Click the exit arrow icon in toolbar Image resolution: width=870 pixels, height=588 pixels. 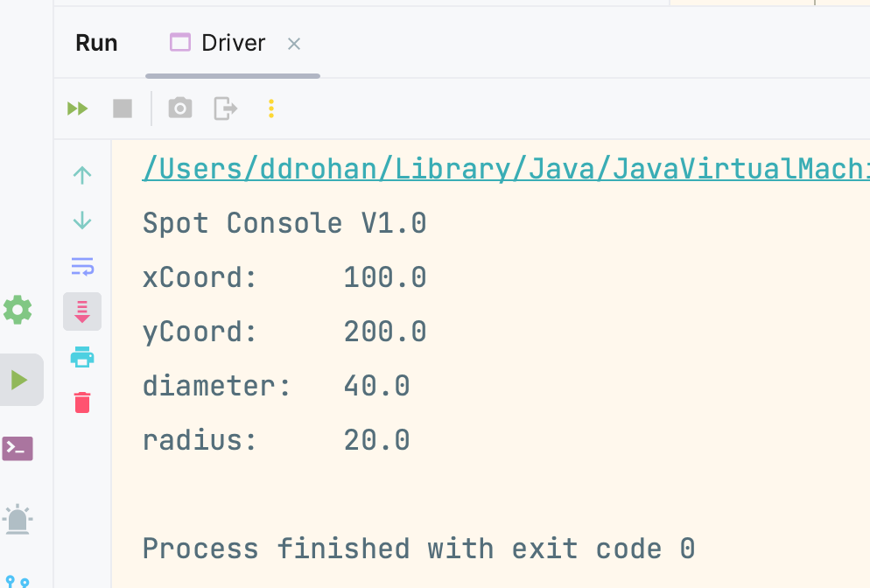click(226, 108)
